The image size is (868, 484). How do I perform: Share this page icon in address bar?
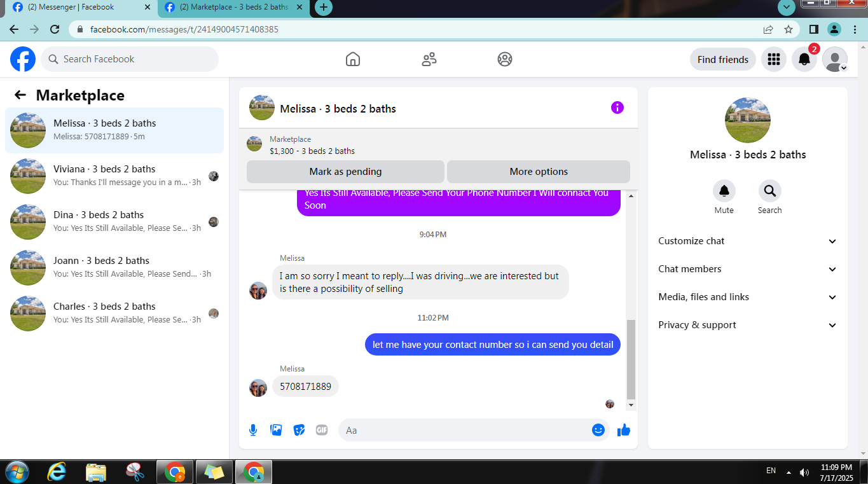768,29
